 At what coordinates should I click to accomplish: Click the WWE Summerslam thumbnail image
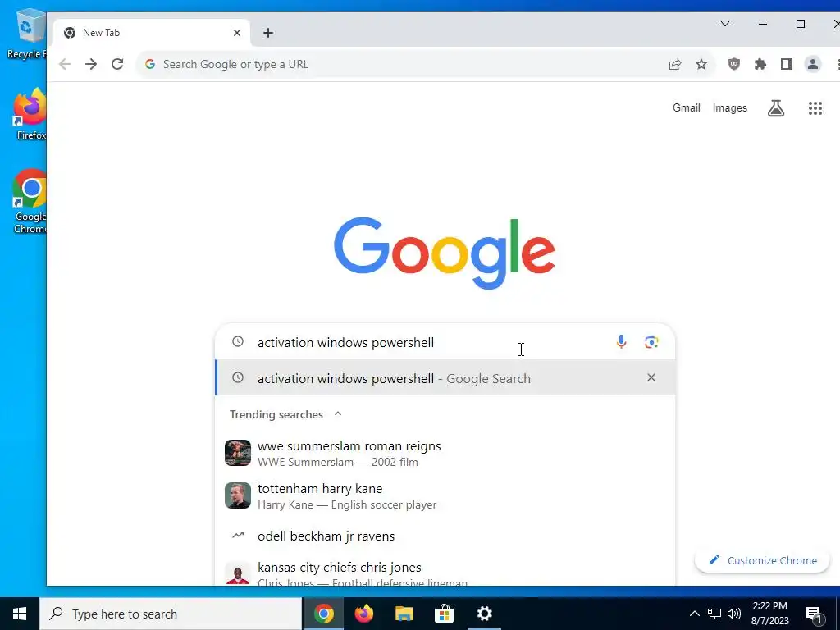tap(238, 453)
